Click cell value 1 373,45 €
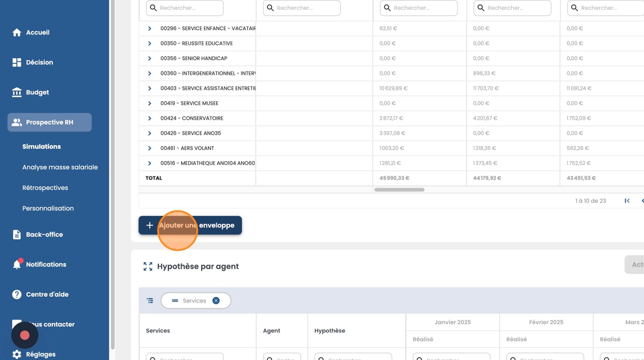644x360 pixels. pos(485,163)
